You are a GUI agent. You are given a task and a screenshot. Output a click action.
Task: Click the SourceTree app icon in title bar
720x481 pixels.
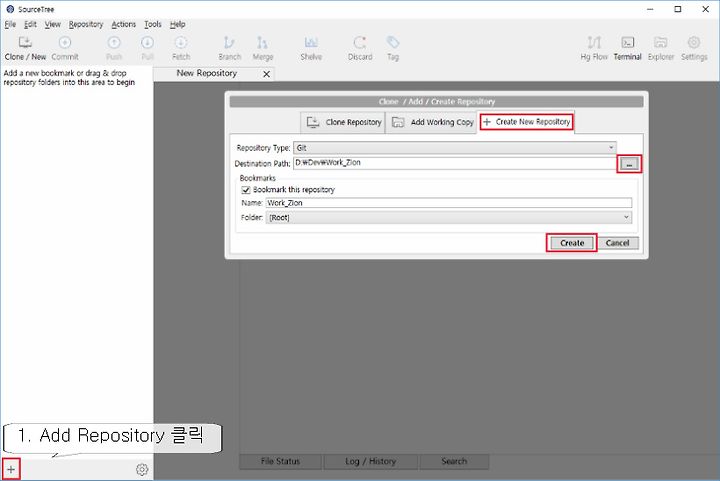[10, 9]
